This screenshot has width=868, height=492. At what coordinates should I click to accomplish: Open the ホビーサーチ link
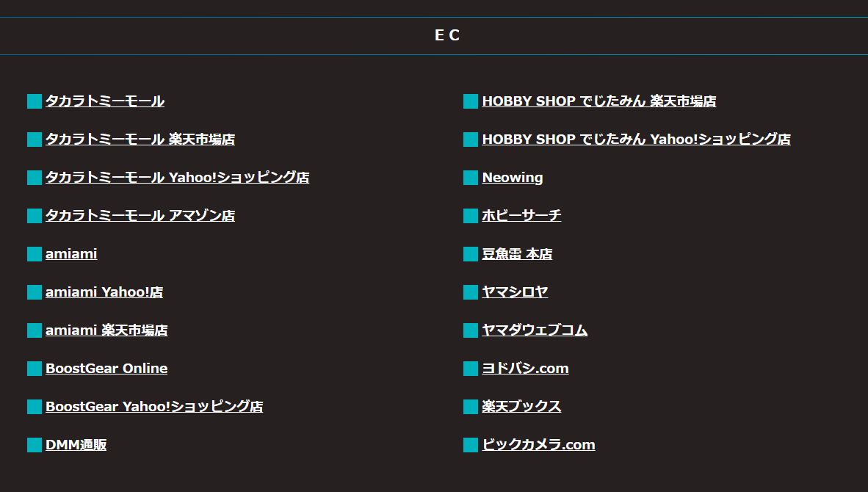click(521, 216)
